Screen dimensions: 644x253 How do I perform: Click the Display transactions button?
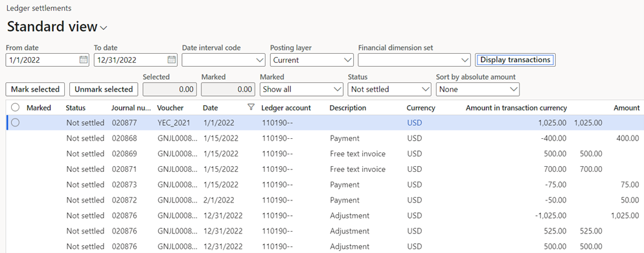point(515,60)
